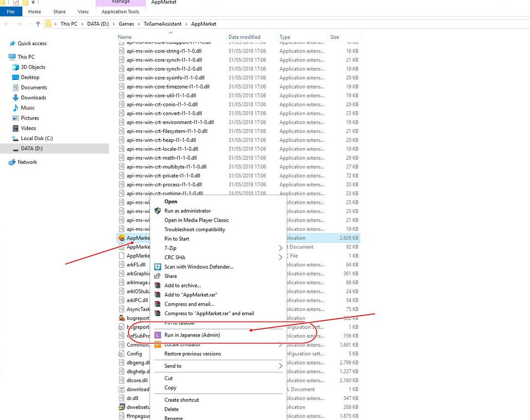Click chevron between DATA (D:) and Games
The height and width of the screenshot is (420, 530).
click(114, 24)
